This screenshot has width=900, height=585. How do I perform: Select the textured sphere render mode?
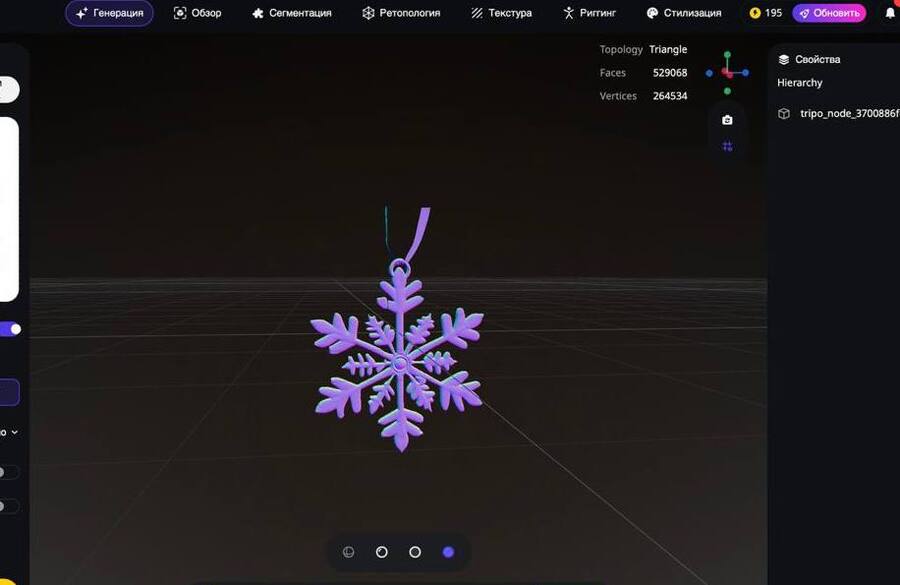point(348,552)
